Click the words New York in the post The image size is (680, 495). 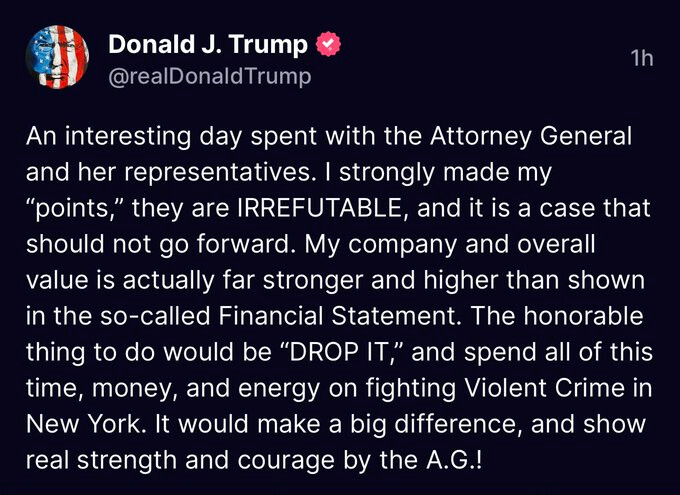point(84,424)
